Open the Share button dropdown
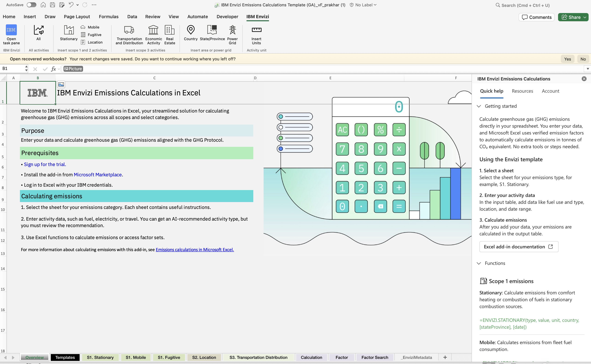This screenshot has height=364, width=591. coord(585,17)
